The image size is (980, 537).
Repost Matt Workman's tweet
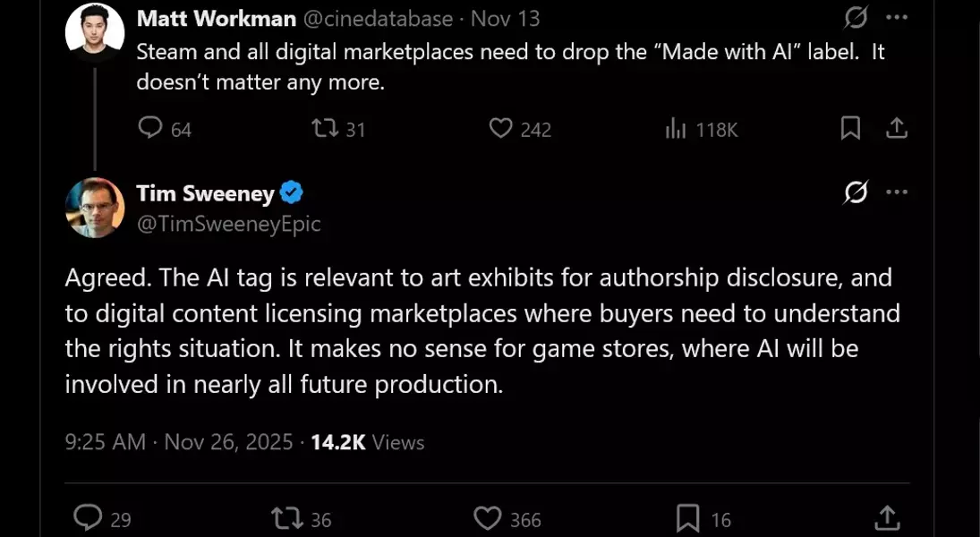325,129
